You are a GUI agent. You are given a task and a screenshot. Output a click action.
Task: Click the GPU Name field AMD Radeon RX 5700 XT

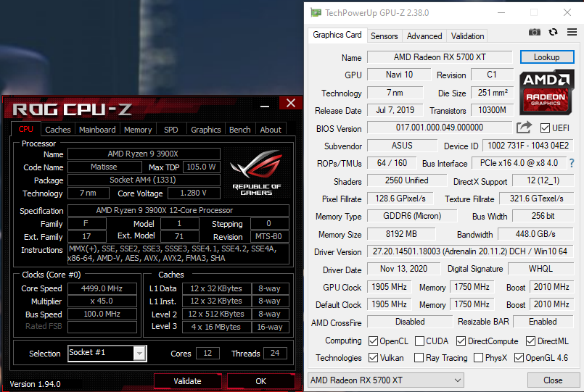pyautogui.click(x=440, y=57)
